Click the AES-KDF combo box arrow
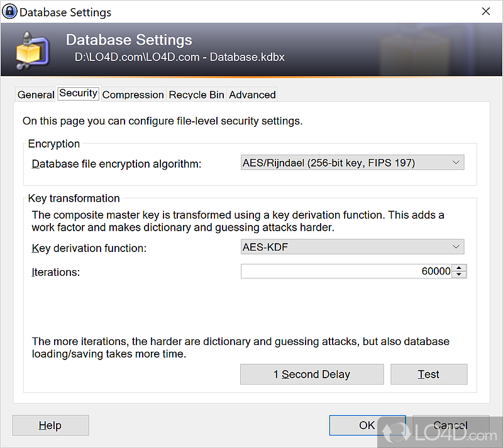Image resolution: width=503 pixels, height=448 pixels. [x=456, y=247]
